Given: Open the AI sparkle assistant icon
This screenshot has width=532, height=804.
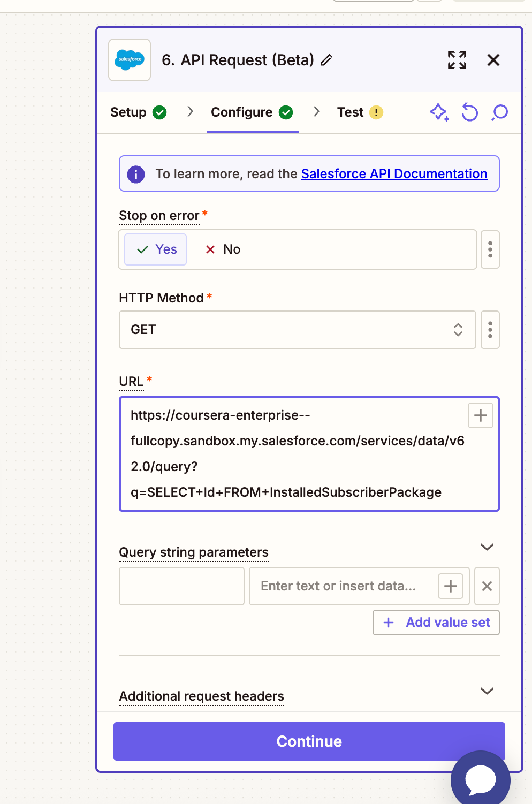Looking at the screenshot, I should tap(439, 112).
